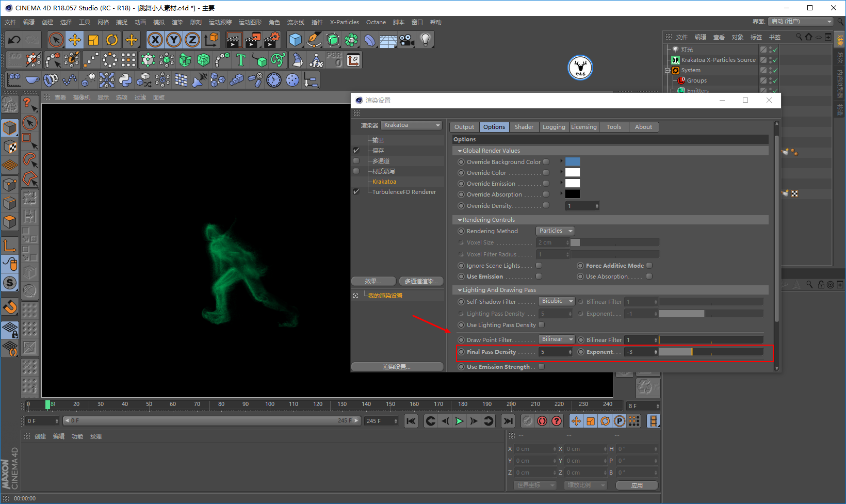This screenshot has height=504, width=846.
Task: Open the Licensing tab
Action: click(x=584, y=127)
